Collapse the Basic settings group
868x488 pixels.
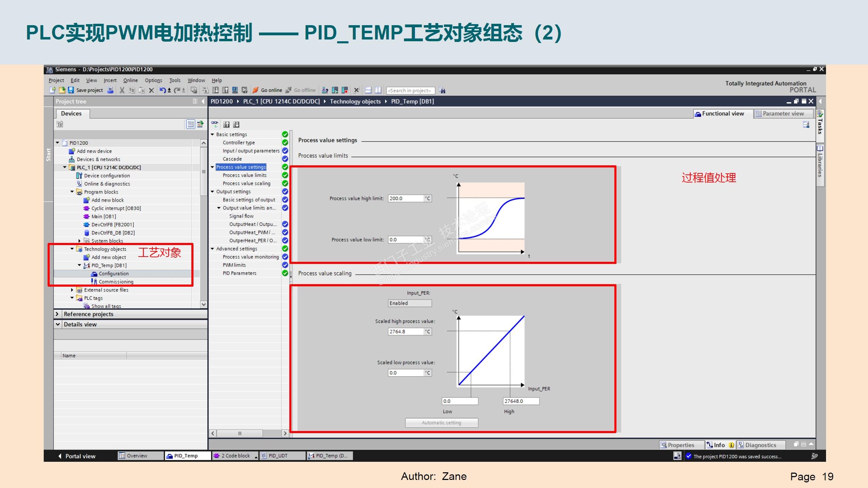pyautogui.click(x=212, y=135)
